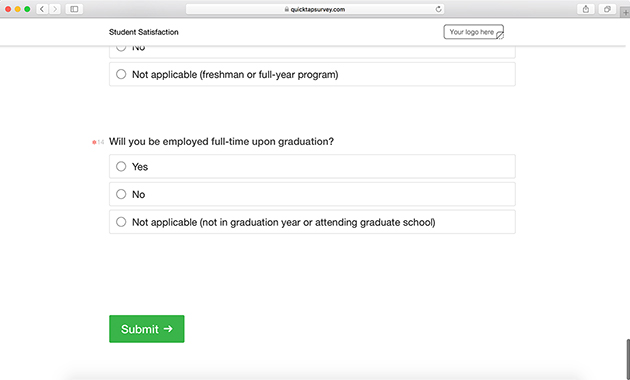Click the edit icon on logo placeholder
The height and width of the screenshot is (380, 630).
[x=499, y=36]
